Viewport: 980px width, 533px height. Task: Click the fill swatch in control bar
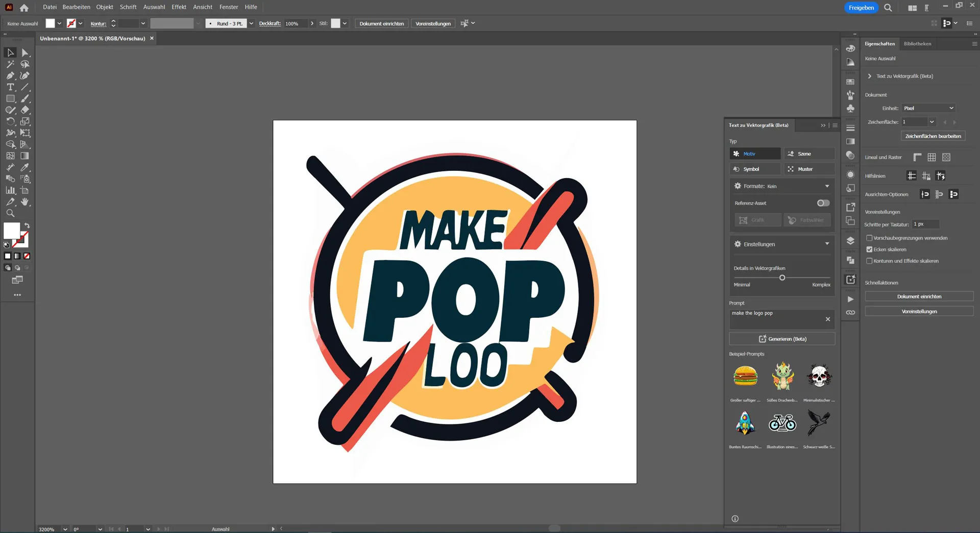click(50, 23)
